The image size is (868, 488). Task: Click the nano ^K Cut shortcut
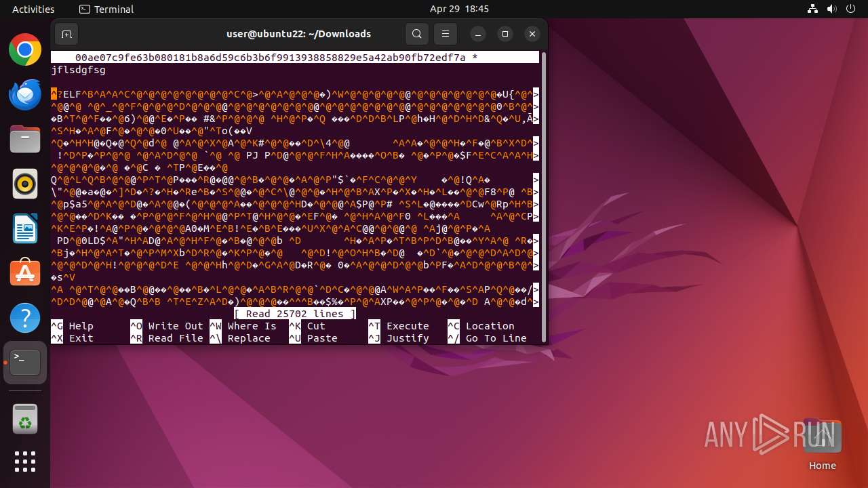[307, 326]
